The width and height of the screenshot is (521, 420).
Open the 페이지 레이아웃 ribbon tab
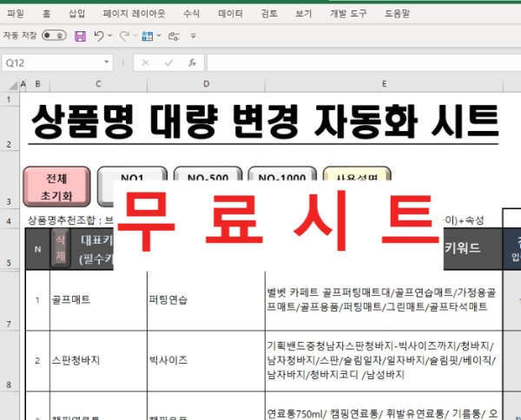tap(134, 14)
